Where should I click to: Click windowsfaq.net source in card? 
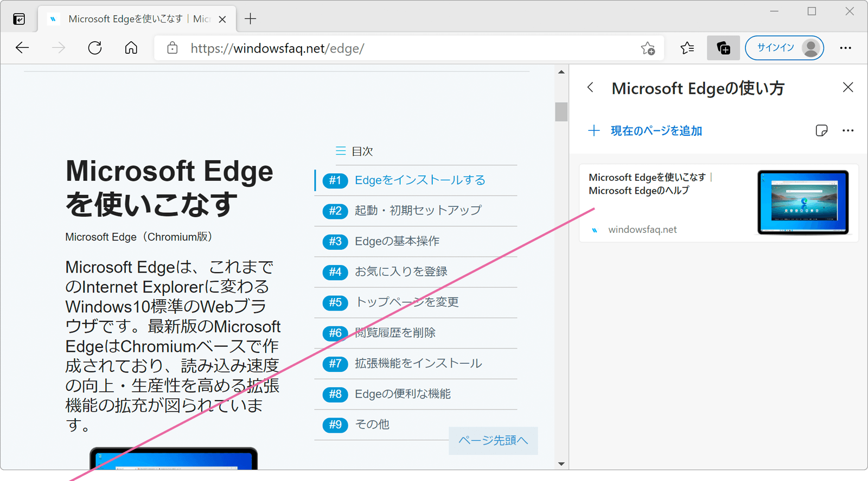(642, 230)
